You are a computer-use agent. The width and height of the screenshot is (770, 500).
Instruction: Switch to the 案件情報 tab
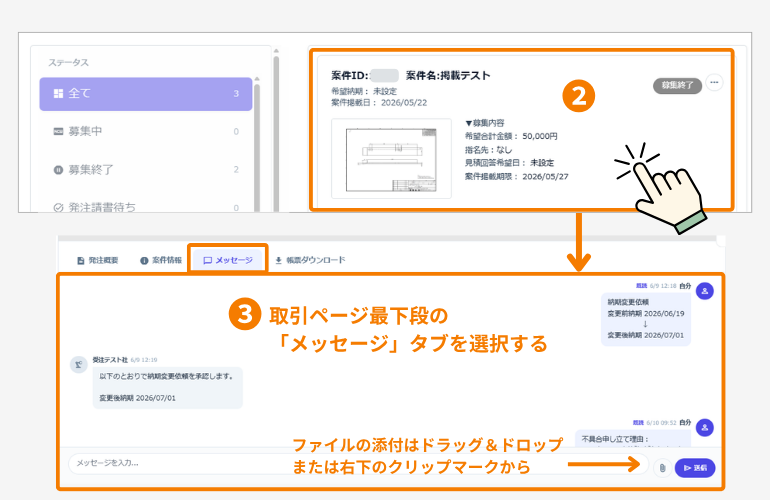coord(161,260)
